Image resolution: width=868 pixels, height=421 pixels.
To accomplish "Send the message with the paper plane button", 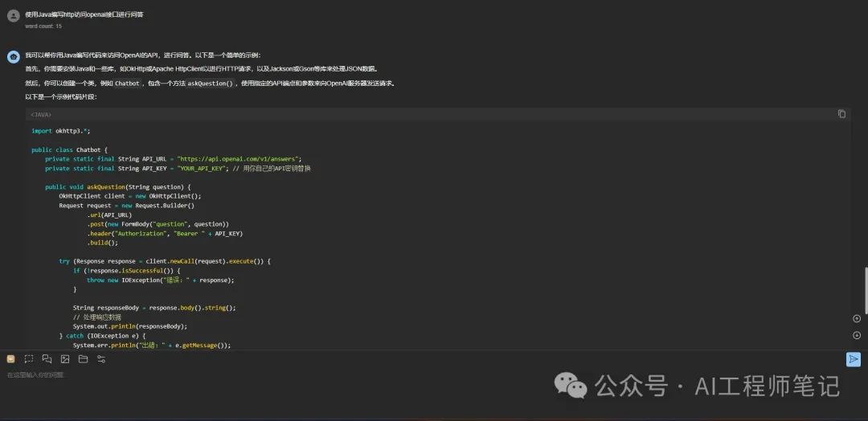I will (853, 360).
